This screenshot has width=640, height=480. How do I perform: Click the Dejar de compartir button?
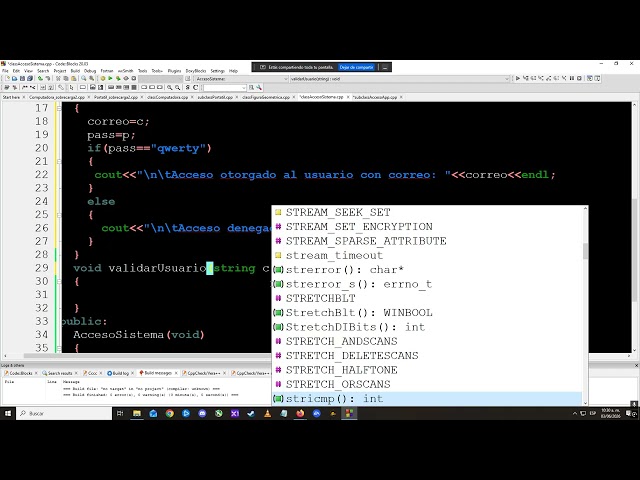[x=356, y=67]
